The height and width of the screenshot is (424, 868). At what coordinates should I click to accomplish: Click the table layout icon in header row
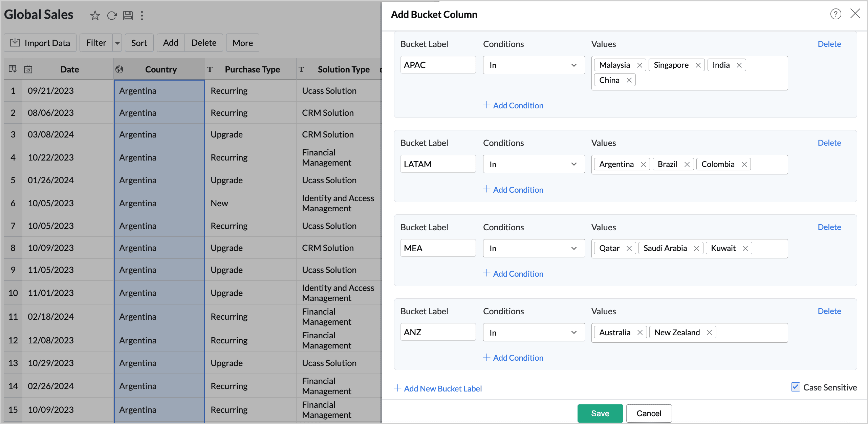(13, 69)
